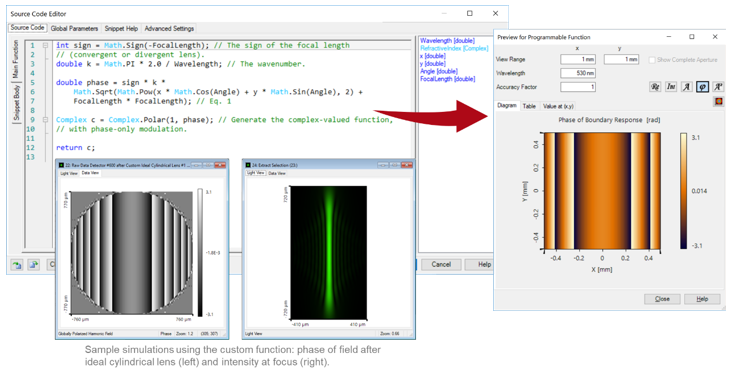Image resolution: width=730 pixels, height=373 pixels.
Task: Select the Snippet Body vertical tab
Action: pyautogui.click(x=16, y=102)
